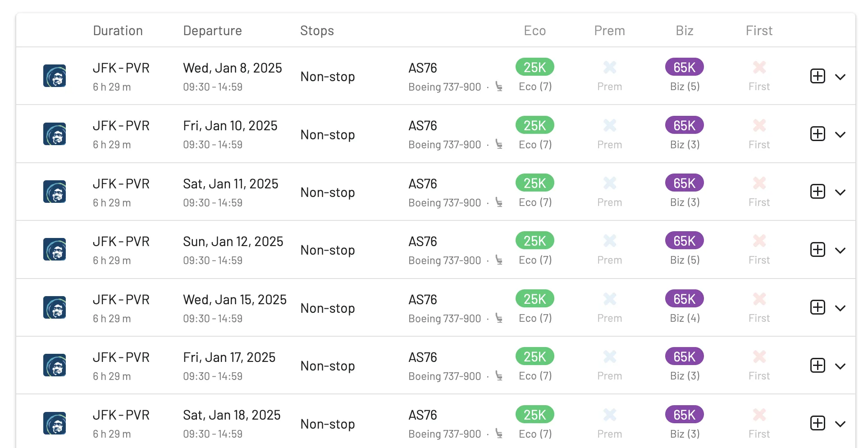Viewport: 868px width, 448px height.
Task: Click the plus icon for Jan 17 flight
Action: 818,365
